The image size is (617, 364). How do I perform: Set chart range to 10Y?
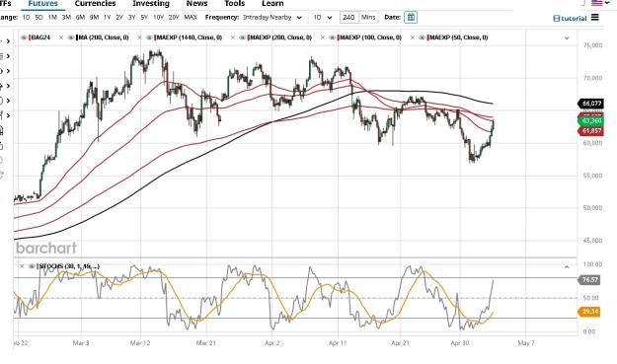pos(158,18)
